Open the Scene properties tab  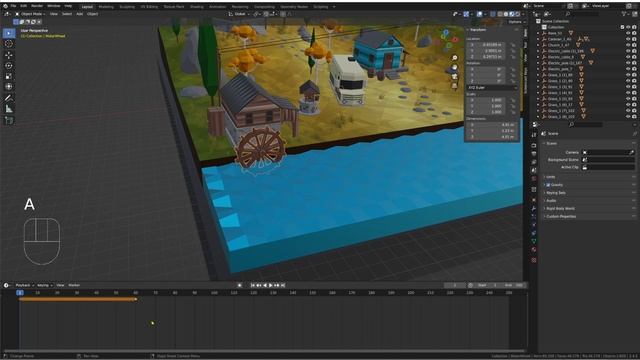[534, 170]
